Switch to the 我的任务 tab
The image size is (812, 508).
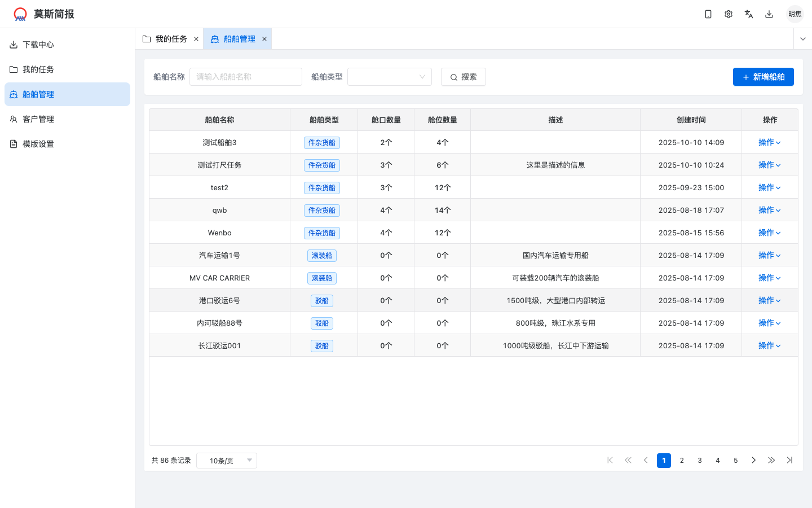170,38
